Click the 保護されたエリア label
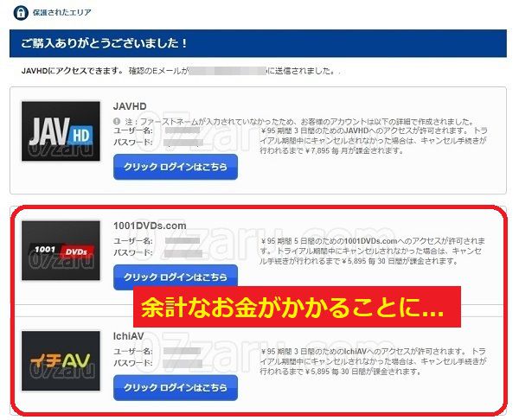The width and height of the screenshot is (519, 420). (62, 13)
